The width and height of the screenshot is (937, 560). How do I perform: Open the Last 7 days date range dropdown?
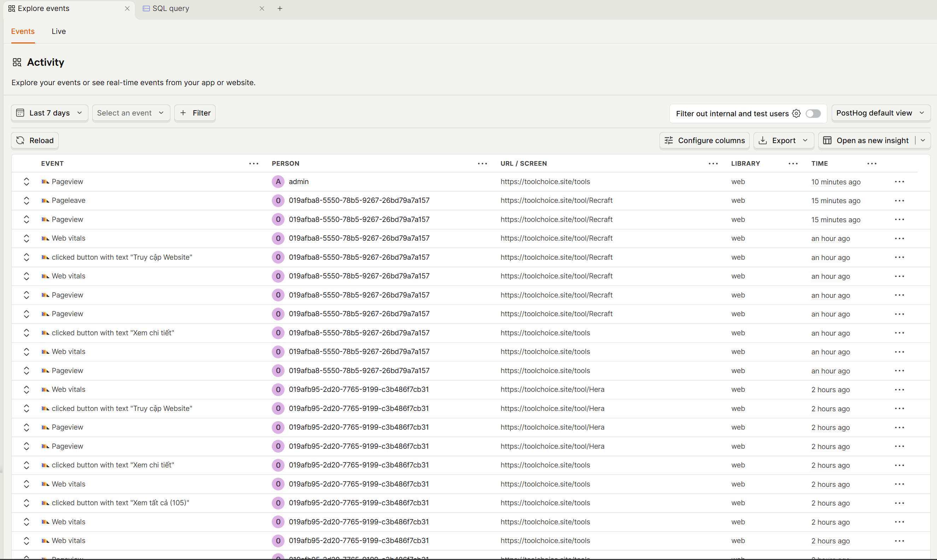point(49,113)
